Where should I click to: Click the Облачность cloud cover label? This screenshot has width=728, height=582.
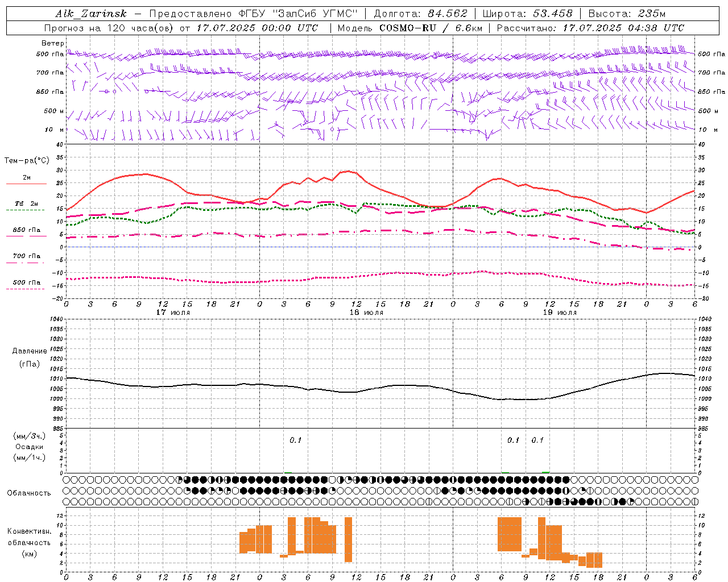(29, 493)
